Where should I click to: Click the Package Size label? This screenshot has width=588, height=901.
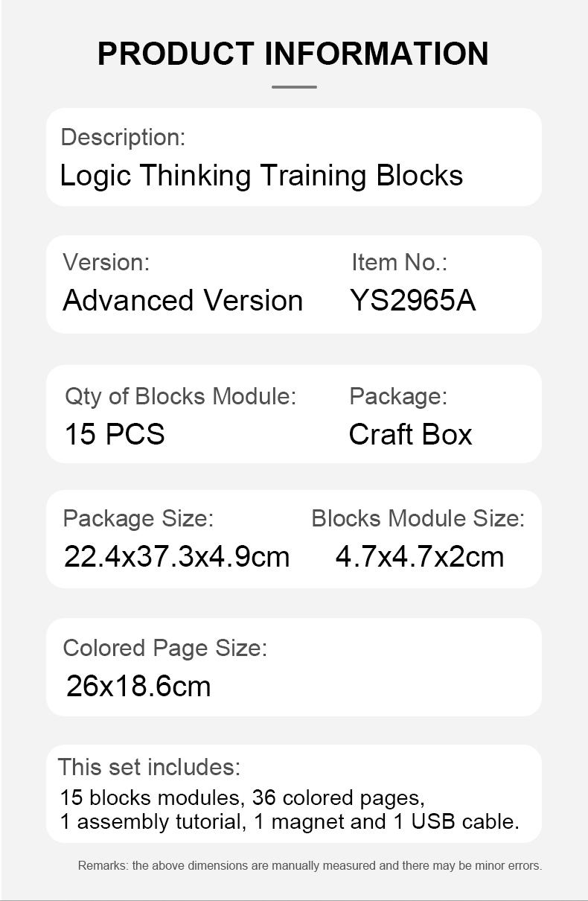pos(138,518)
